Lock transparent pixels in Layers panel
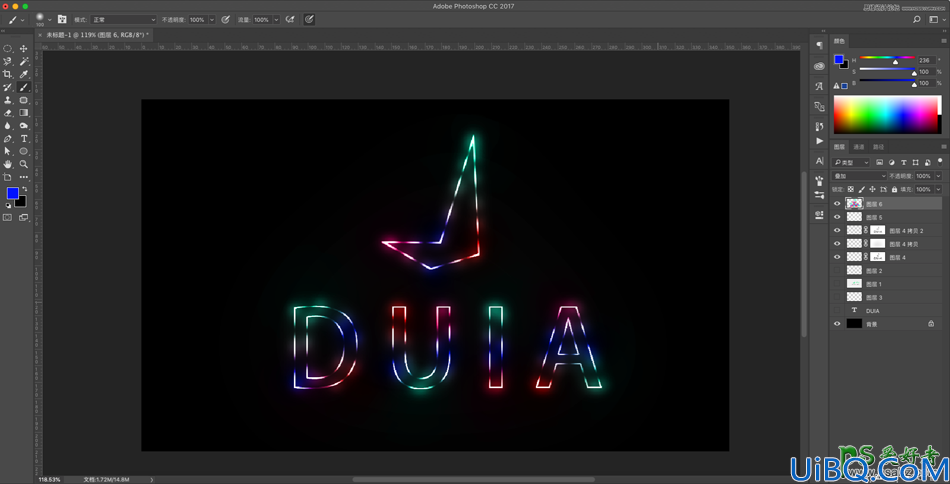Image resolution: width=950 pixels, height=484 pixels. tap(851, 189)
